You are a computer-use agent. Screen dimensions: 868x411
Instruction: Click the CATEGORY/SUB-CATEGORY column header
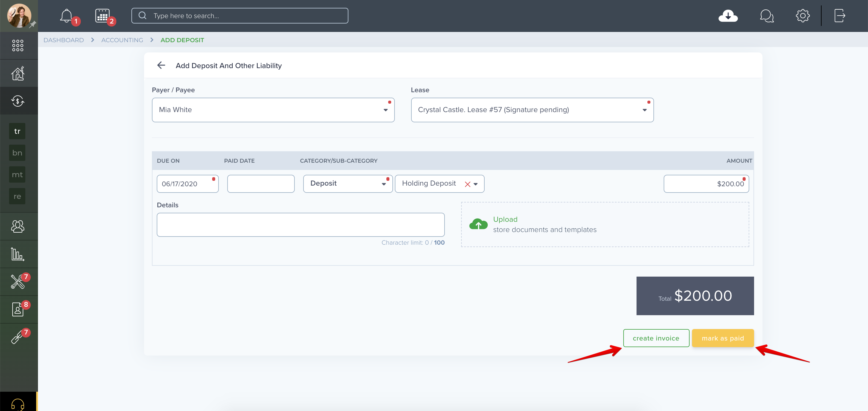(x=339, y=161)
